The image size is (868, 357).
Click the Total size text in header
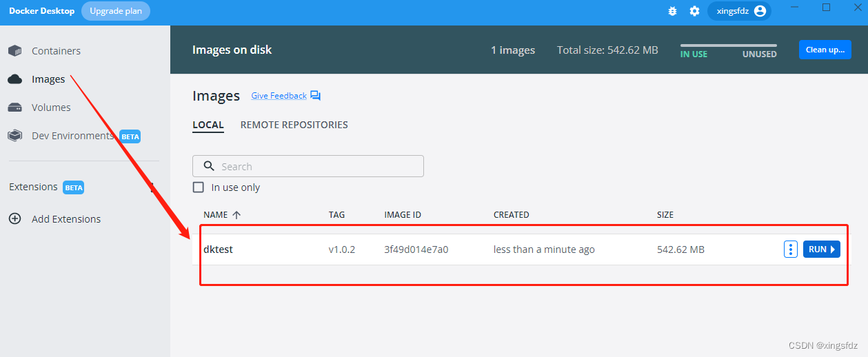pyautogui.click(x=607, y=50)
